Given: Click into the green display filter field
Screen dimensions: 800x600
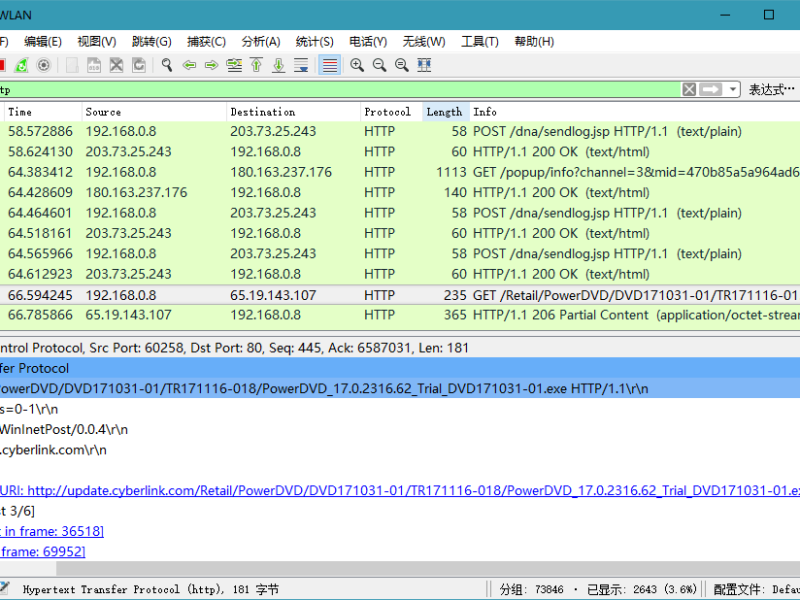Looking at the screenshot, I should 339,90.
